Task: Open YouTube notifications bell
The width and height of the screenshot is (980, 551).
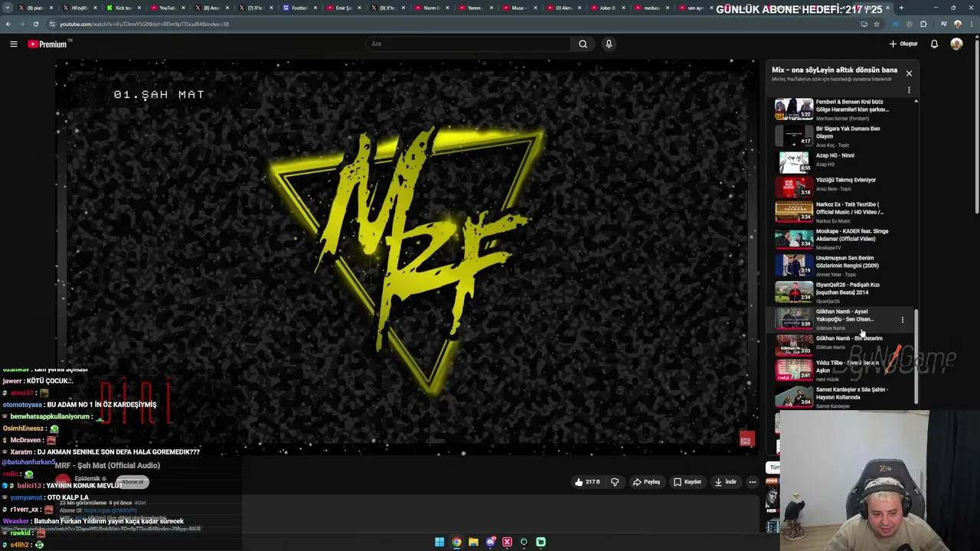Action: tap(934, 44)
